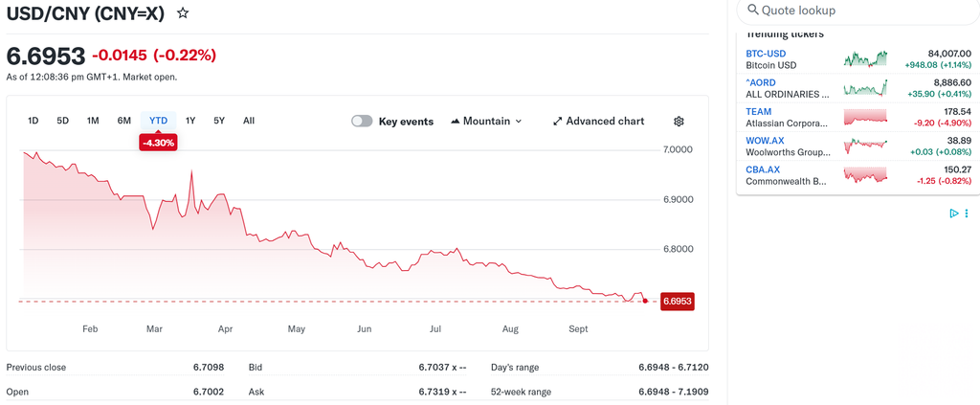The width and height of the screenshot is (980, 405).
Task: Click into the Quote lookup search field
Action: 857,11
